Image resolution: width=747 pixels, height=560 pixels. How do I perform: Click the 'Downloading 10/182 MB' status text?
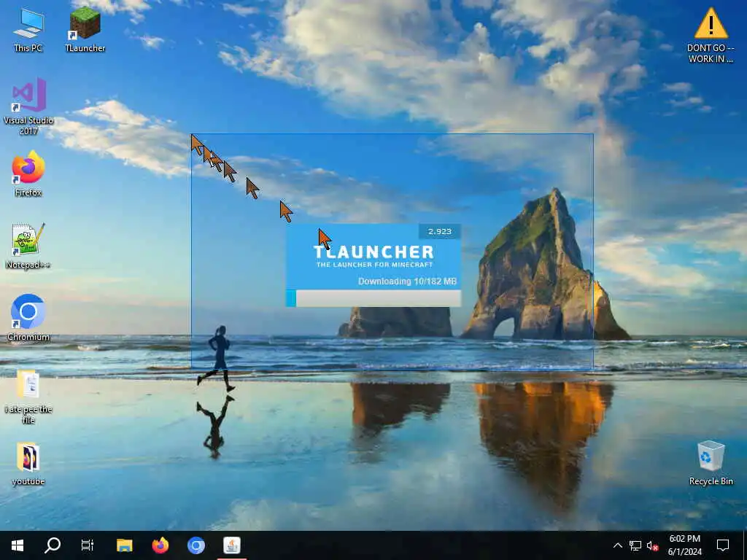[x=407, y=281]
